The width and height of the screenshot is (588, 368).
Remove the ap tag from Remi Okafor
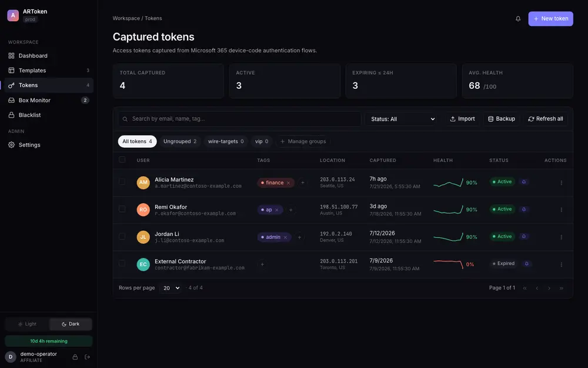(x=277, y=210)
